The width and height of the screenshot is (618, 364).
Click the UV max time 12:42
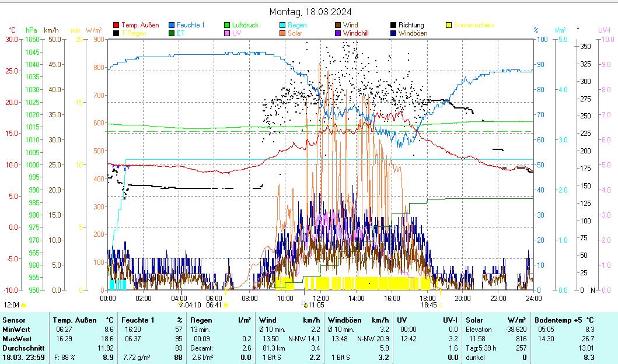tap(408, 339)
